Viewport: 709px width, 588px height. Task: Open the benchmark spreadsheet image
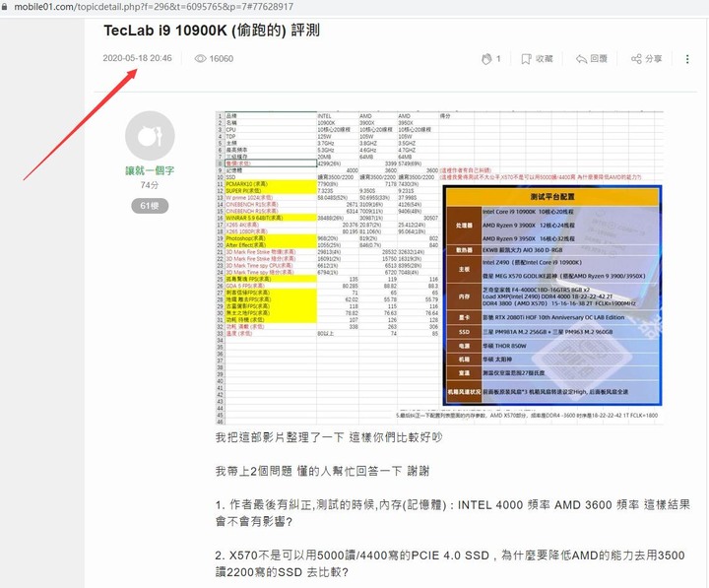coord(439,268)
